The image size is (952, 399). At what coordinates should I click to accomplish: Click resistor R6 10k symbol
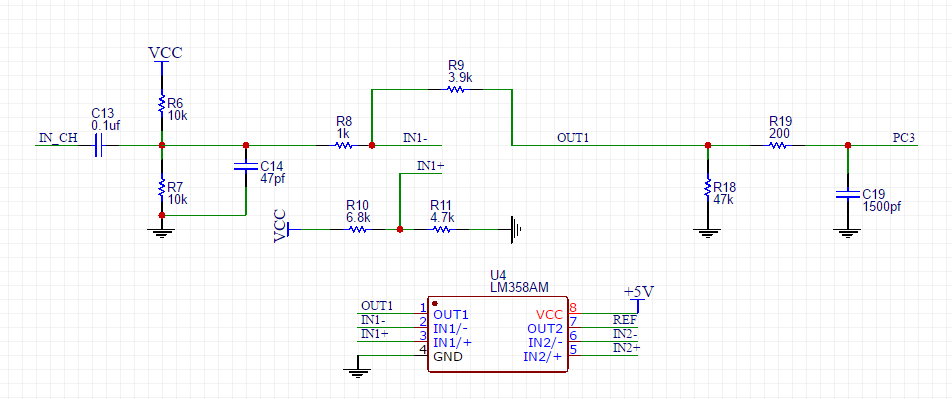coord(162,103)
